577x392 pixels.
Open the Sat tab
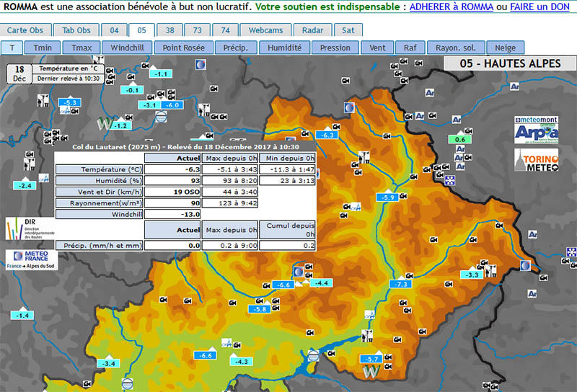click(348, 30)
